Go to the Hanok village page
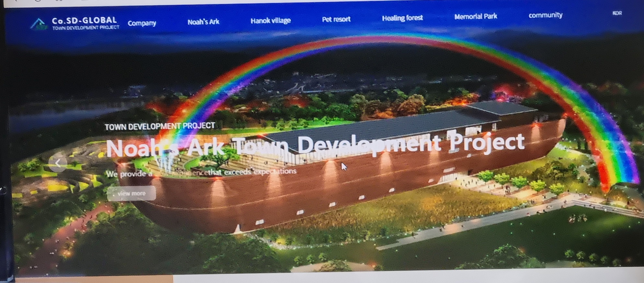This screenshot has height=283, width=644. click(x=270, y=21)
